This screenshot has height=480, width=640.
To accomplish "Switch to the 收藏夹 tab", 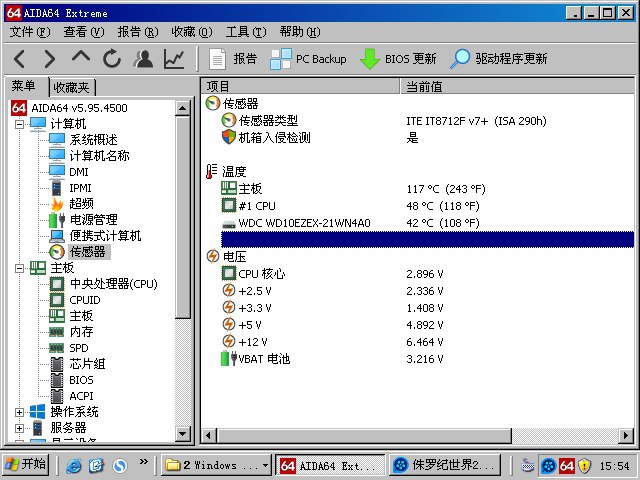I will pyautogui.click(x=71, y=88).
